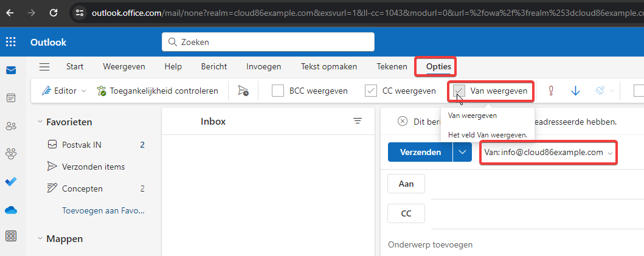Toggle the Van weergeven checkbox
The image size is (644, 256).
[460, 91]
